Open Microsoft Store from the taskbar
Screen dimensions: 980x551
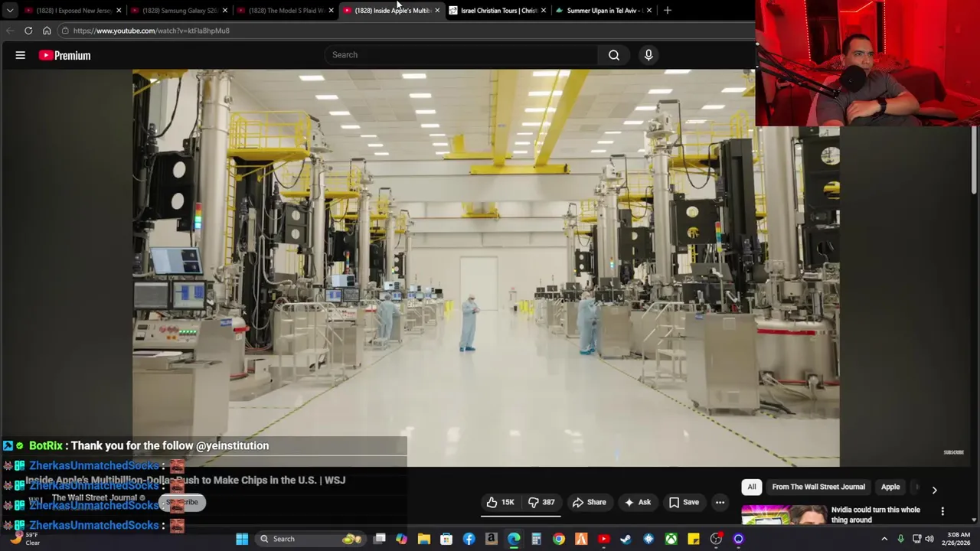446,539
